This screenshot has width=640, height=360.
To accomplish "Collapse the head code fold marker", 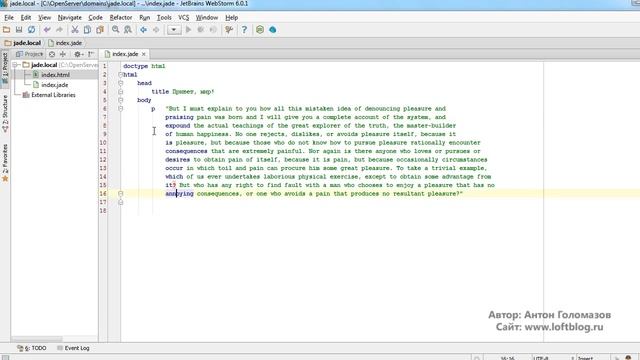I will coord(120,83).
